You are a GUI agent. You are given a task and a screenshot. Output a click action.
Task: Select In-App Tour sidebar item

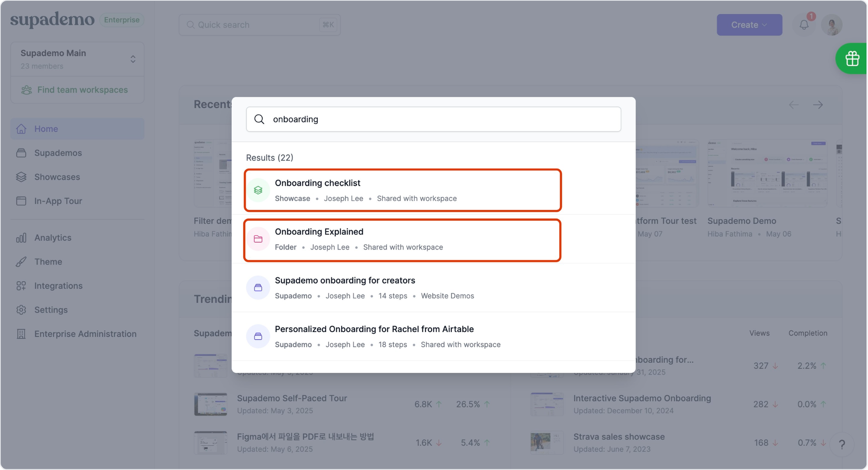coord(77,201)
